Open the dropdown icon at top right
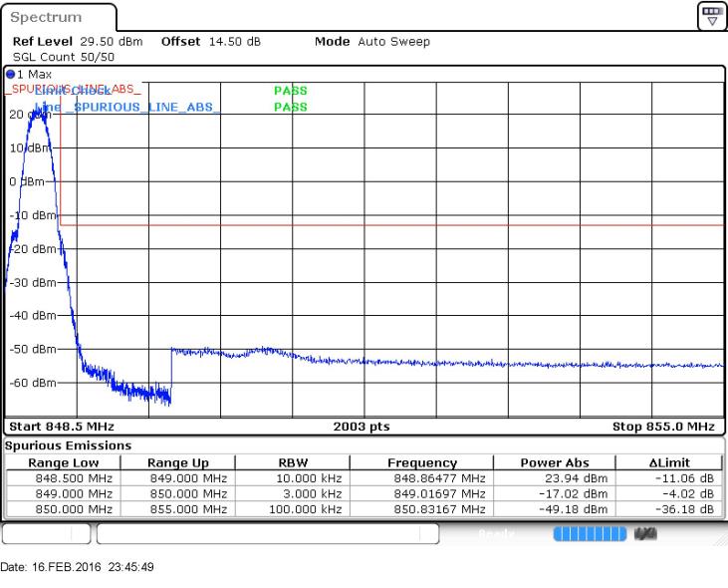 click(712, 16)
